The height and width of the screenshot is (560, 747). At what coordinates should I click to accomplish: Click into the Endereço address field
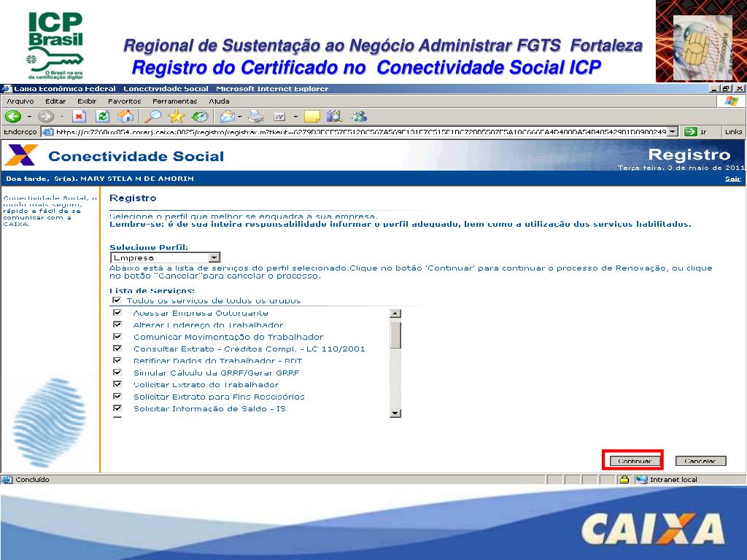tap(360, 132)
